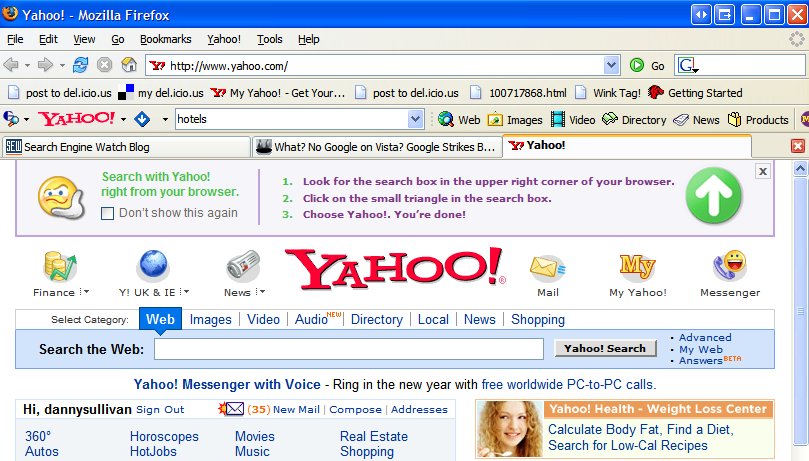This screenshot has width=809, height=461.
Task: Open the Tools menu
Action: tap(270, 39)
